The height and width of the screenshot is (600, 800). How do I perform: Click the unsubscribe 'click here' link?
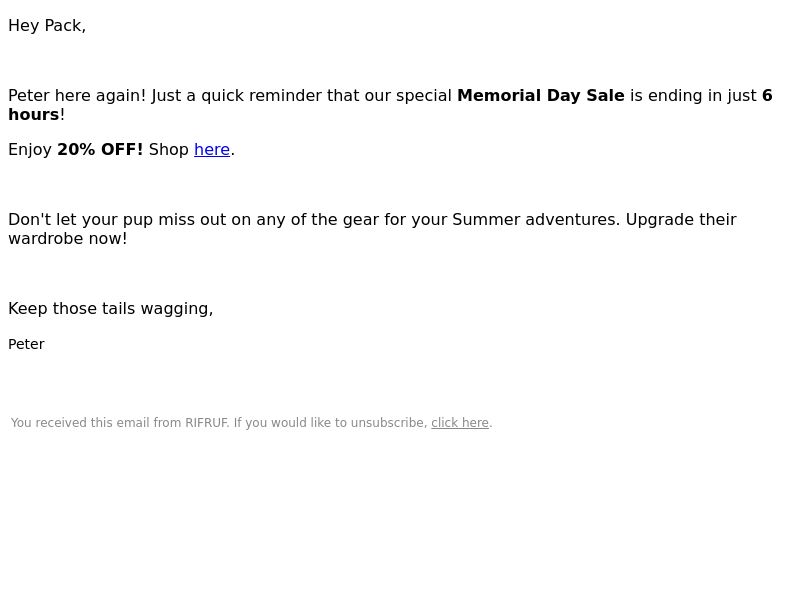(460, 423)
